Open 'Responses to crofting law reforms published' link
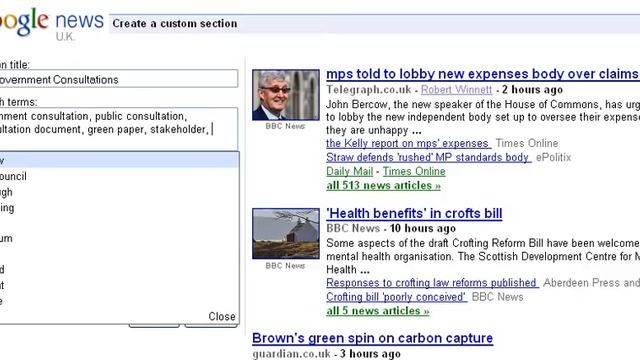The width and height of the screenshot is (640, 360). click(432, 283)
